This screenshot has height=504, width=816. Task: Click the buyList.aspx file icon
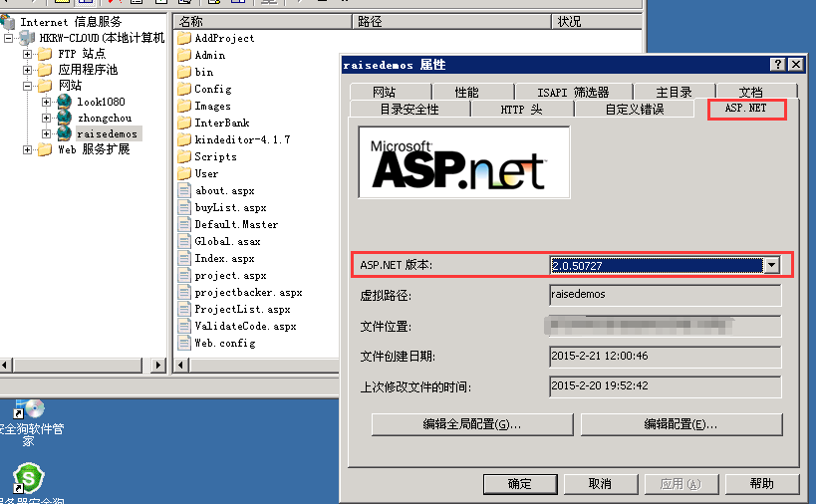click(x=184, y=207)
